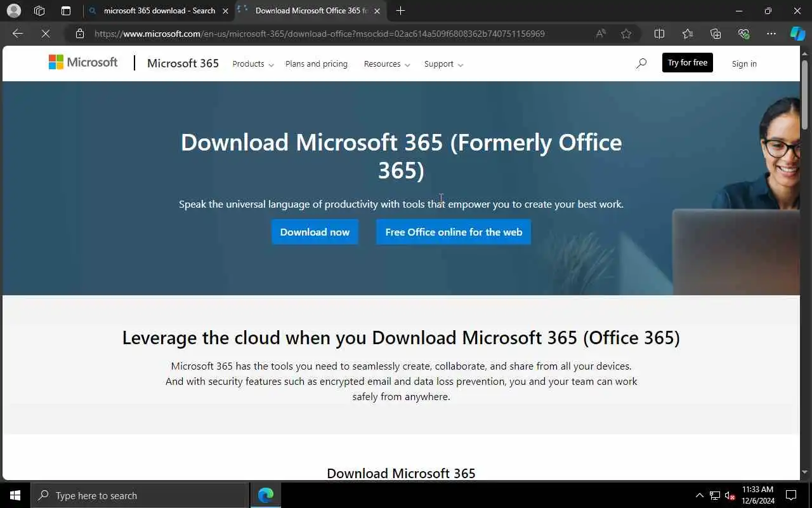Viewport: 812px width, 508px height.
Task: Click the text Speak the universal language of productivity
Action: pyautogui.click(x=401, y=204)
